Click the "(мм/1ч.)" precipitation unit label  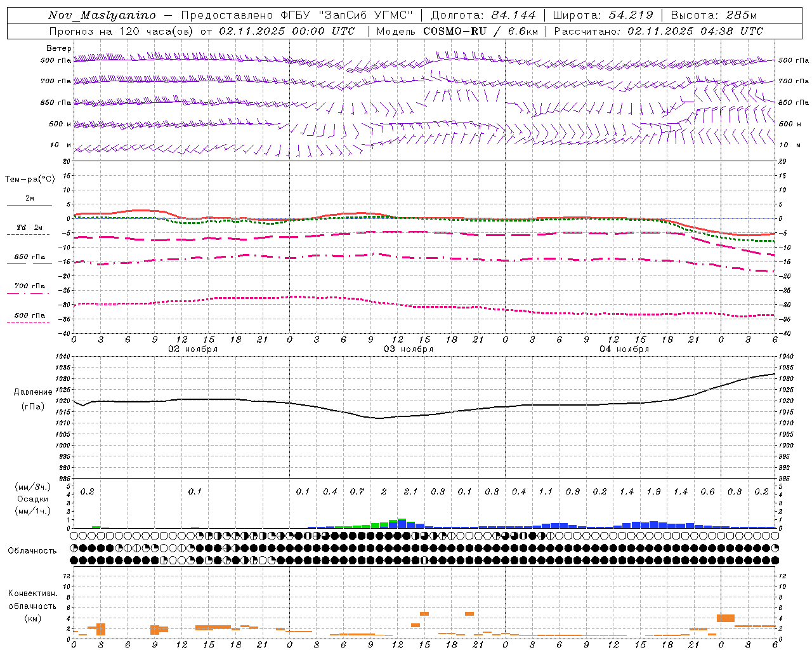pyautogui.click(x=33, y=511)
